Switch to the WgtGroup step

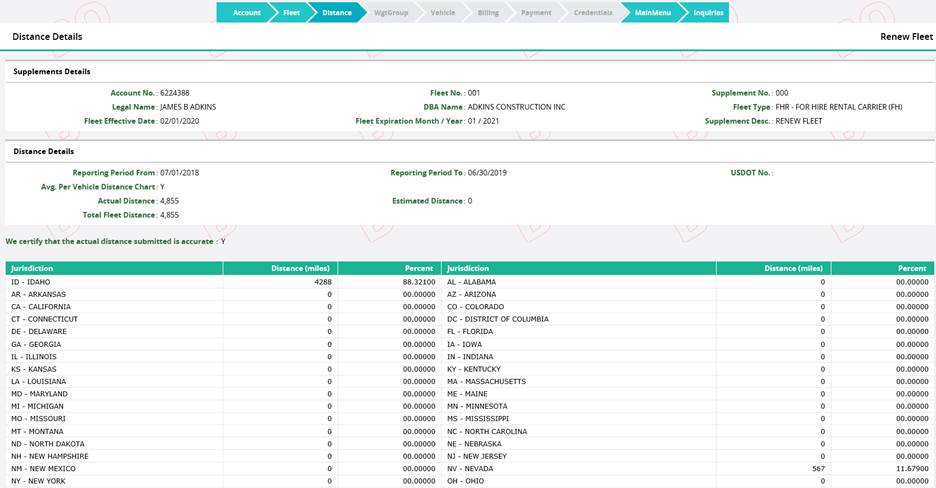point(391,13)
